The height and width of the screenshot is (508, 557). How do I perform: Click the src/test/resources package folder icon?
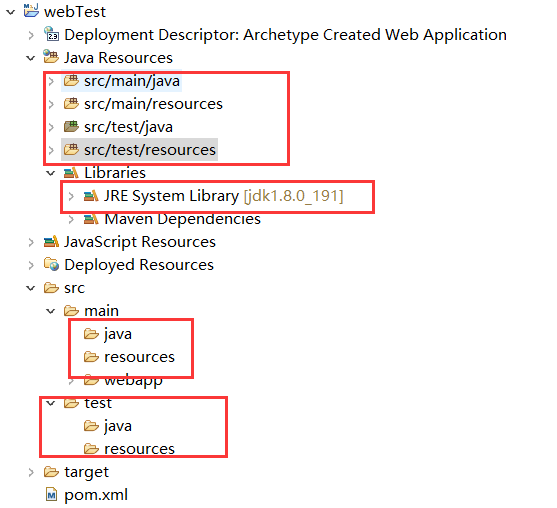click(71, 150)
